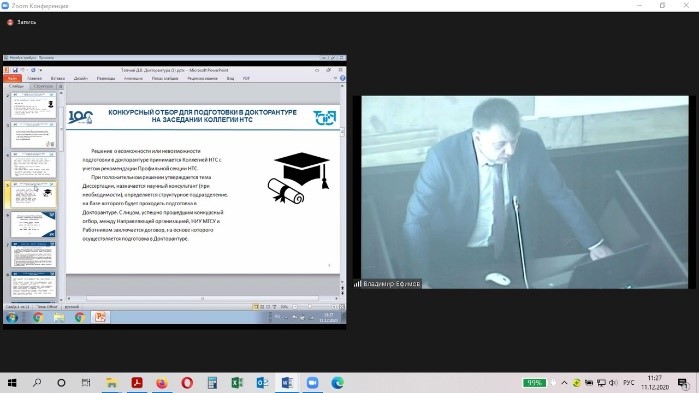Open the Calculator taskbar icon
Screen dimensions: 699x393
[212, 383]
